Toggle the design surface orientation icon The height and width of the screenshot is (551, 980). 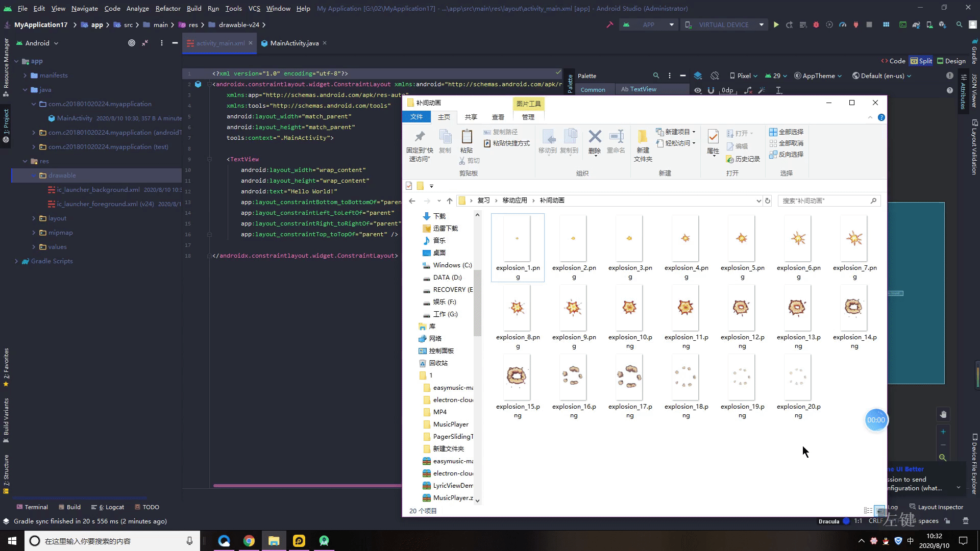click(x=715, y=76)
